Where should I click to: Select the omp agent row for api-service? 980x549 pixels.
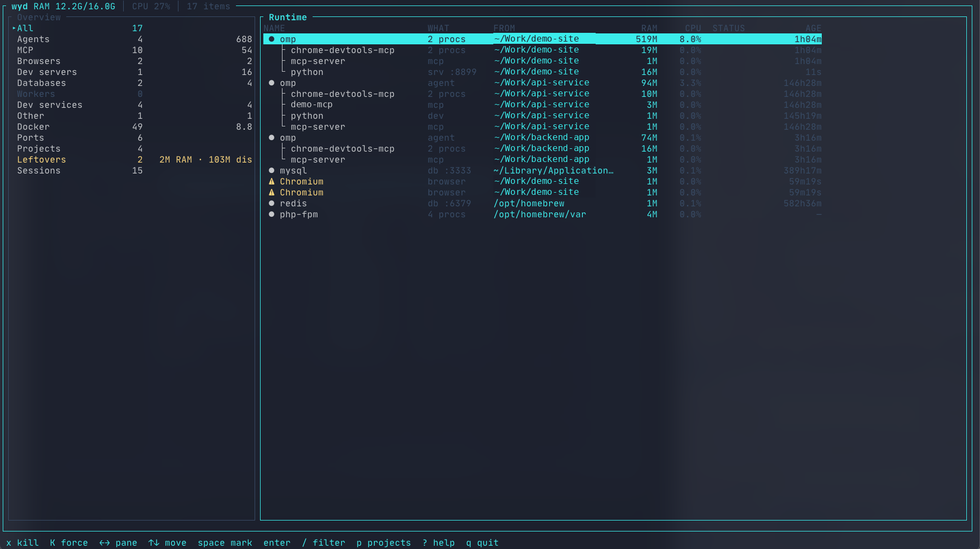pos(543,83)
